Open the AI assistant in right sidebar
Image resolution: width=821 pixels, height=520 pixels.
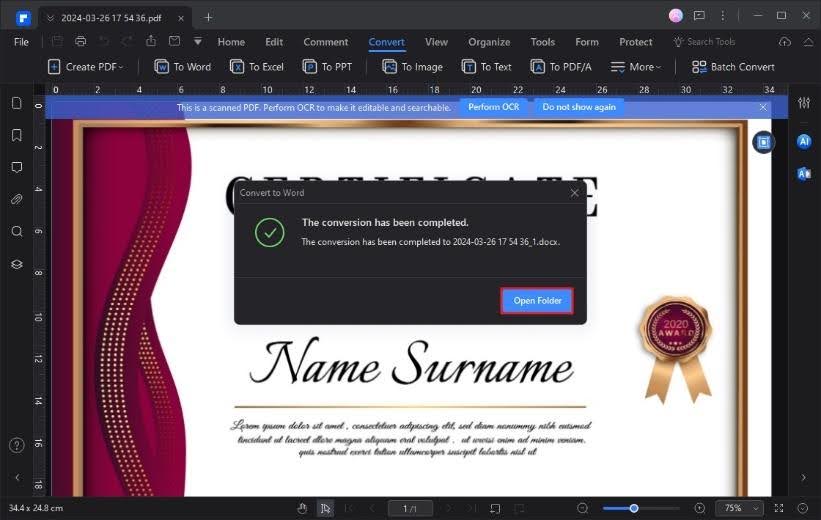[x=803, y=142]
